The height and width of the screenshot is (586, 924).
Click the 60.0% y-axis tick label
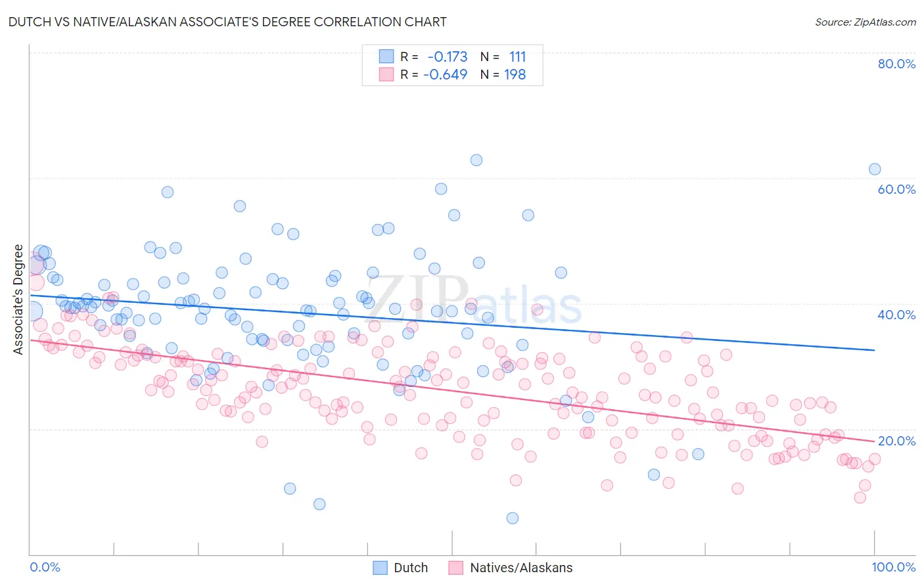pyautogui.click(x=896, y=189)
